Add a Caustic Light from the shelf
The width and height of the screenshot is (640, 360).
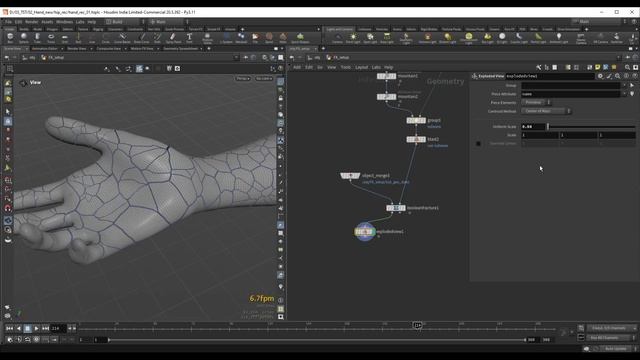pos(519,38)
